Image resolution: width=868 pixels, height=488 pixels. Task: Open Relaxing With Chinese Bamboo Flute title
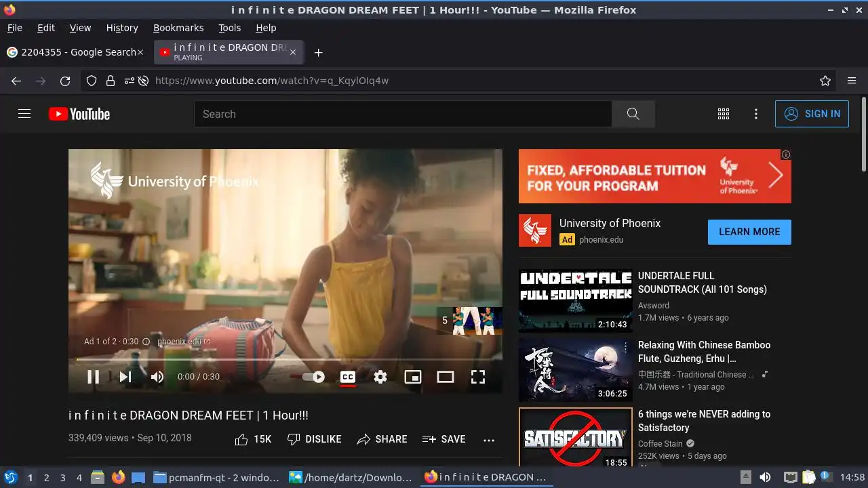[705, 352]
